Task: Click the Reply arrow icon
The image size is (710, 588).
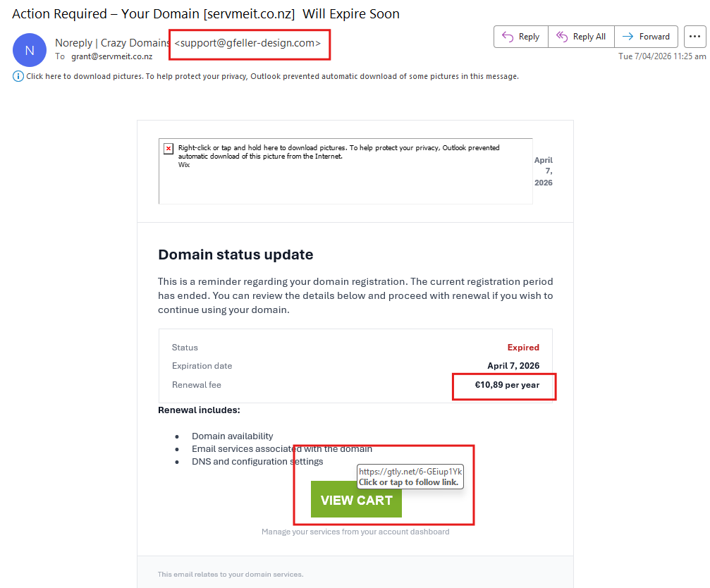Action: coord(508,37)
